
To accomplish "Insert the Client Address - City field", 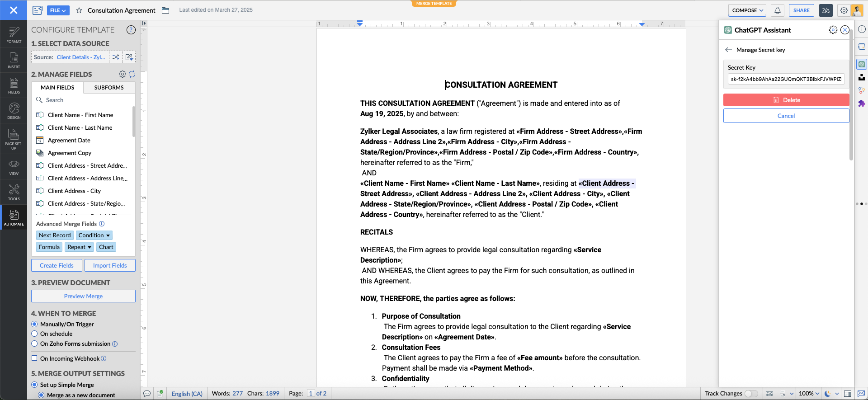I will coord(74,191).
